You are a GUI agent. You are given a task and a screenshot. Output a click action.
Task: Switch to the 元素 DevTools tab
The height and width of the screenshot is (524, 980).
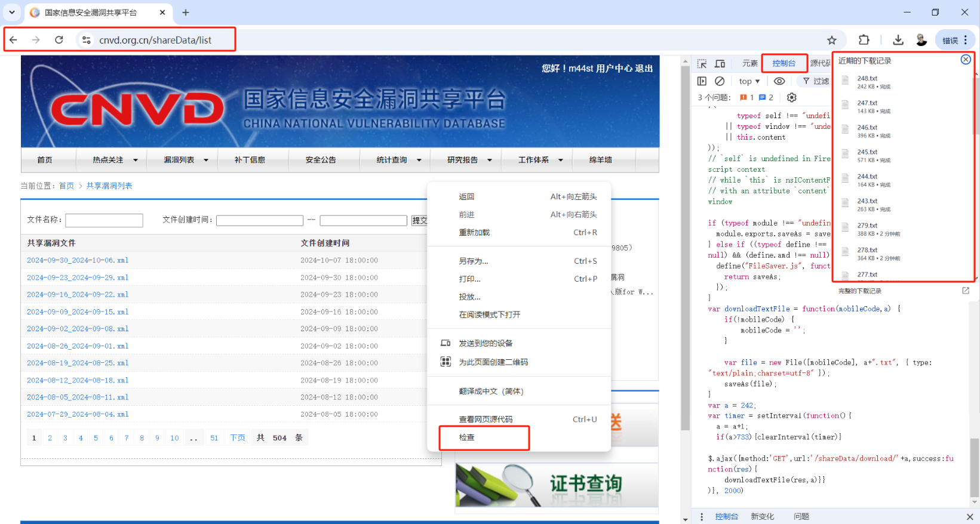[749, 63]
